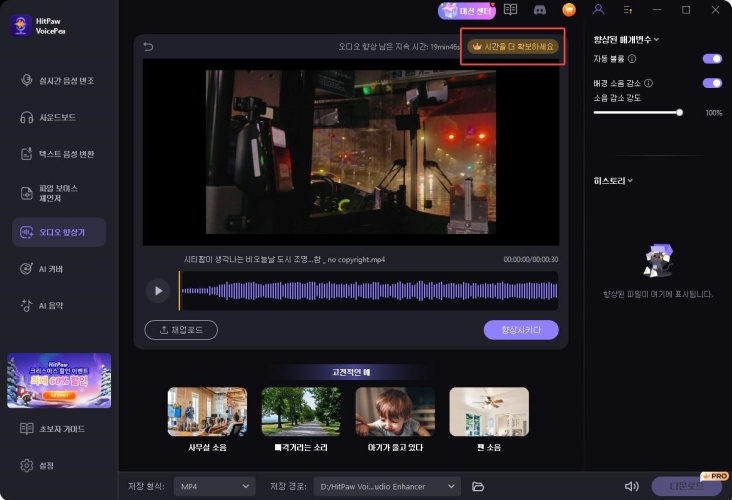
Task: Open the orange shopping cart icon
Action: click(x=569, y=10)
